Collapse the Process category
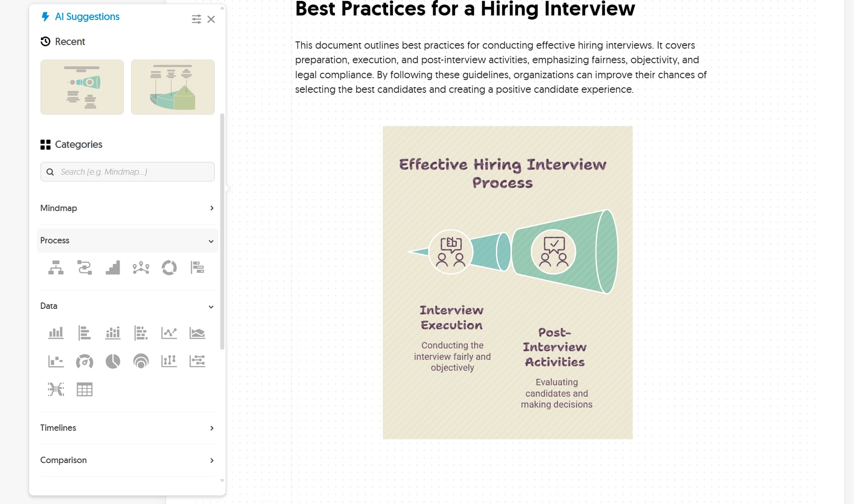Image resolution: width=854 pixels, height=504 pixels. click(127, 241)
